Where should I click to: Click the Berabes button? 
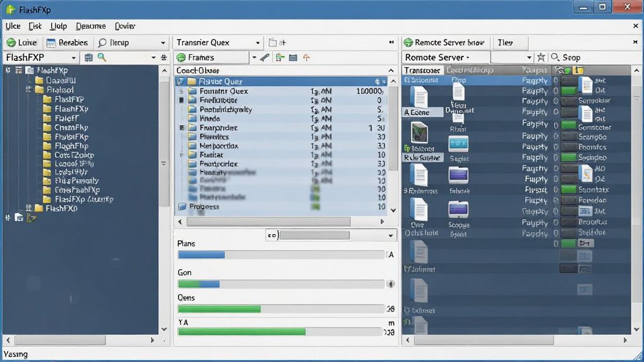pos(67,43)
